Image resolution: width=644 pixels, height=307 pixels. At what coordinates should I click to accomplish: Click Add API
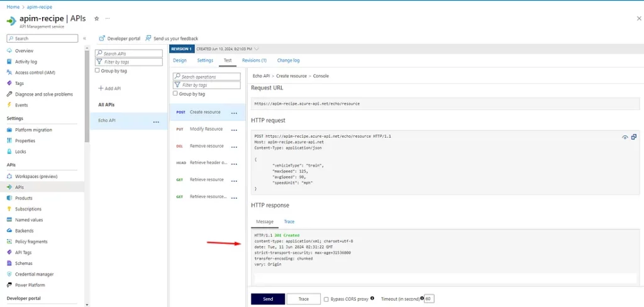pos(110,88)
